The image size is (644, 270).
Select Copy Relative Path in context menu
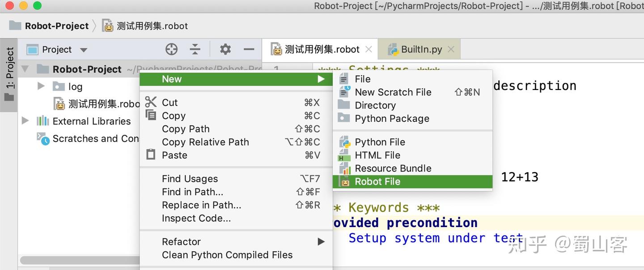(x=205, y=142)
